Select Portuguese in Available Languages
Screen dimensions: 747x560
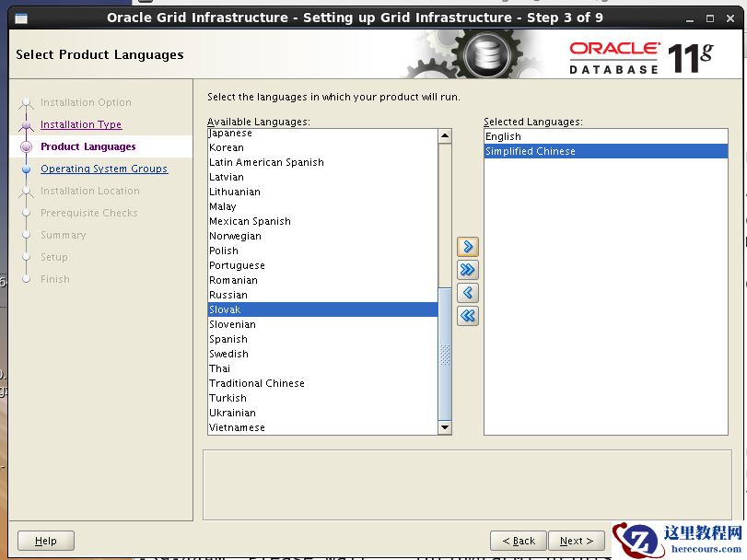click(x=322, y=265)
